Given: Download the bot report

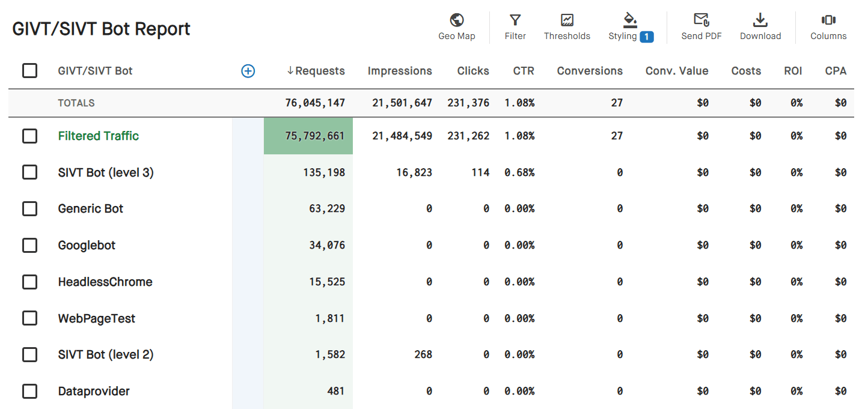Looking at the screenshot, I should pyautogui.click(x=760, y=27).
